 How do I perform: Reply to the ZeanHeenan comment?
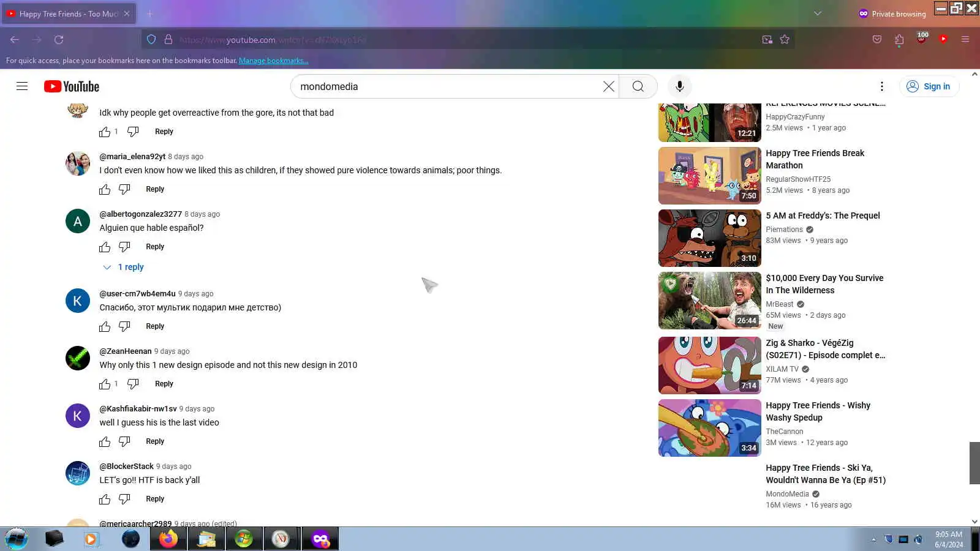[x=164, y=384]
